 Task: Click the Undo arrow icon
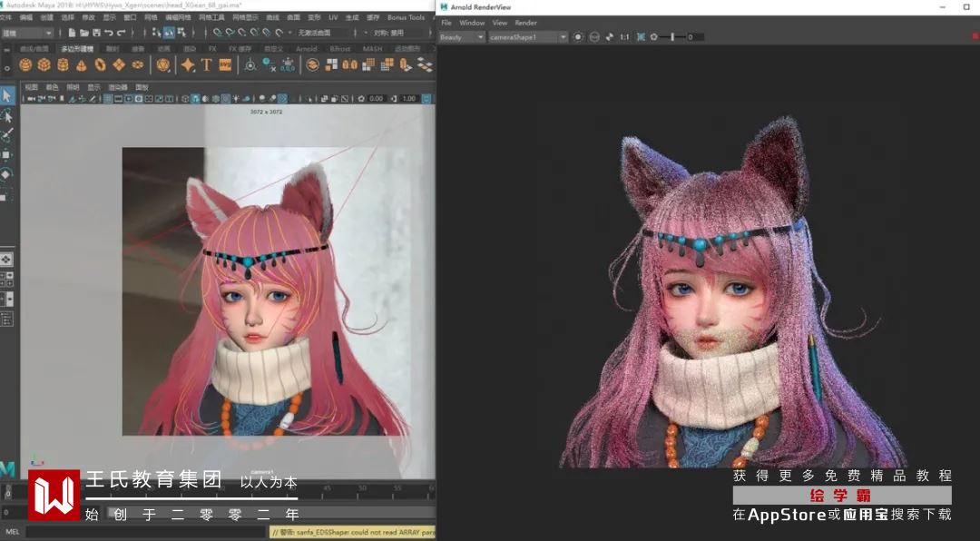click(109, 33)
